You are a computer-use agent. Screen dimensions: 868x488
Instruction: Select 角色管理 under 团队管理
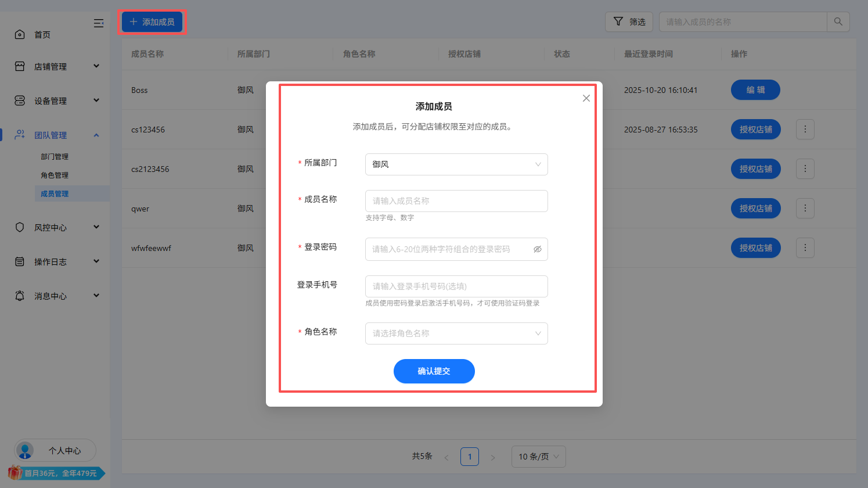coord(54,175)
